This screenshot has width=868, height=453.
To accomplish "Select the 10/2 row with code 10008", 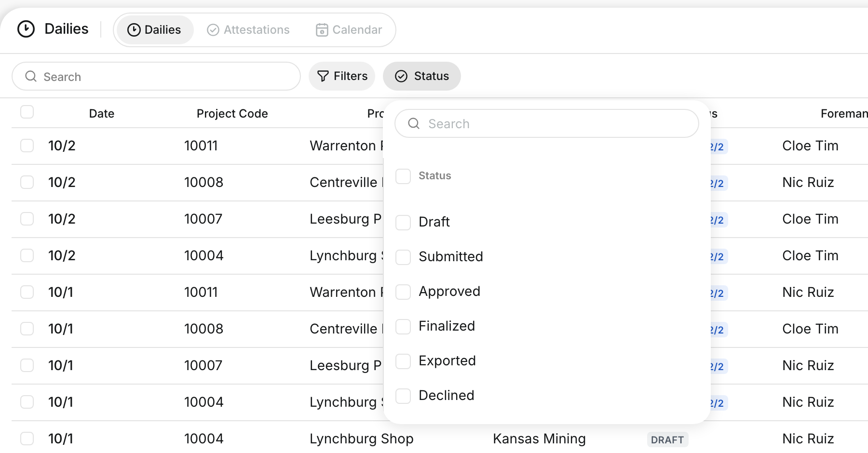I will [x=27, y=182].
